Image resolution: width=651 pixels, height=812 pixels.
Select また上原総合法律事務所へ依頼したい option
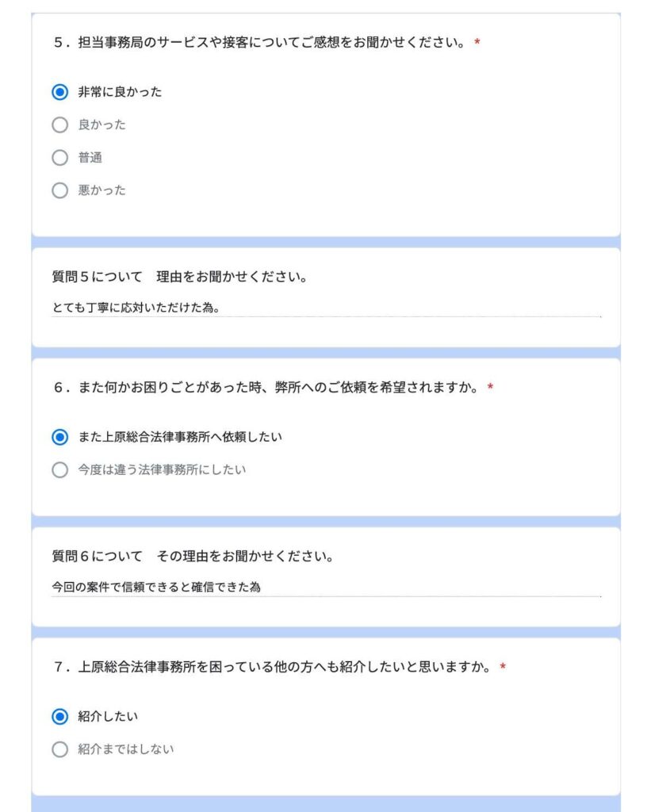(59, 437)
